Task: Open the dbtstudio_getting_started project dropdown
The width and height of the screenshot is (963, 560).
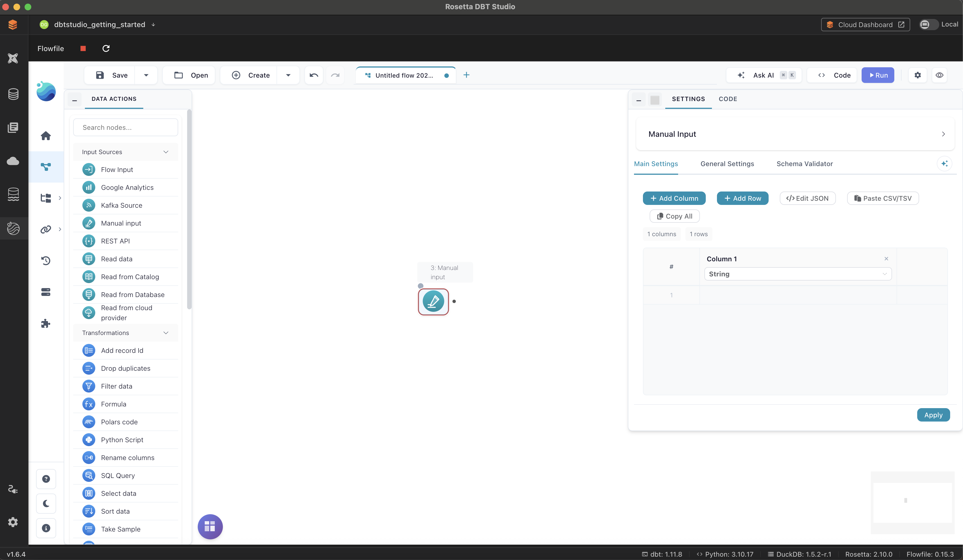Action: tap(153, 25)
